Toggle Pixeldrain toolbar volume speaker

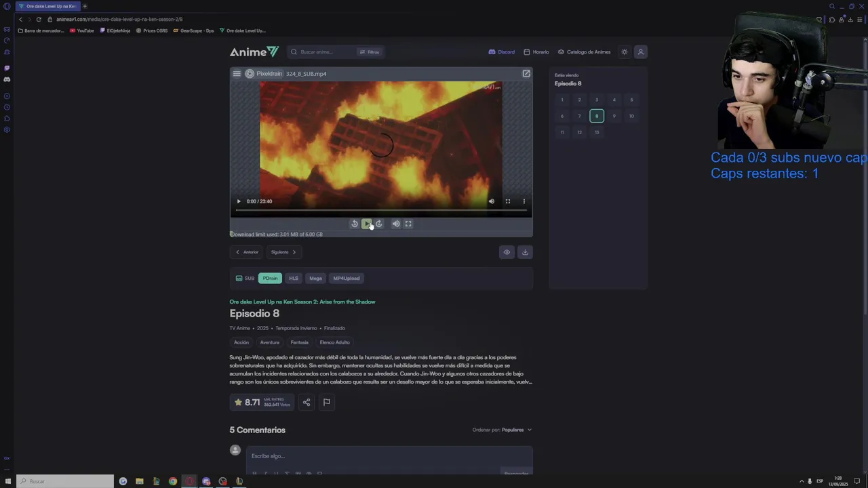[x=396, y=224]
